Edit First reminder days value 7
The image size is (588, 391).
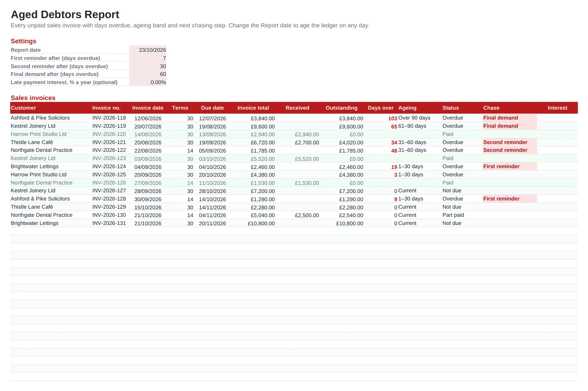(148, 58)
